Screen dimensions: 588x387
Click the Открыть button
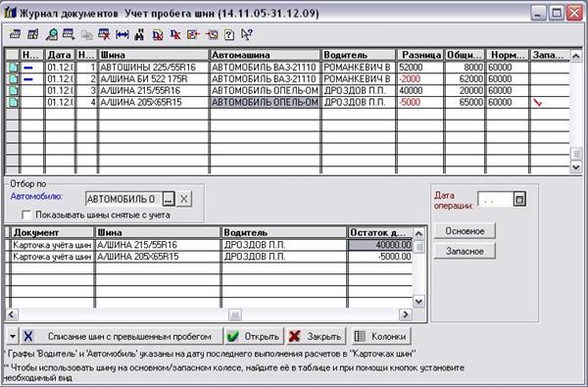tap(254, 336)
